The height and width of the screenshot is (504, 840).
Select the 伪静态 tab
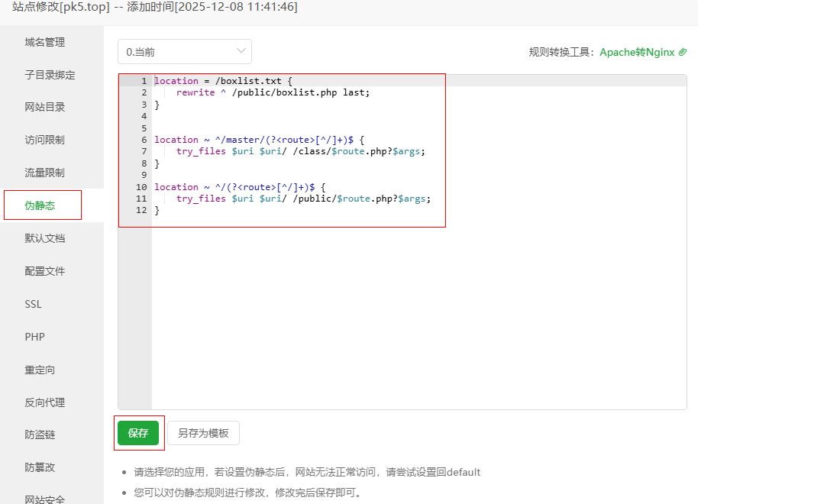pyautogui.click(x=40, y=205)
